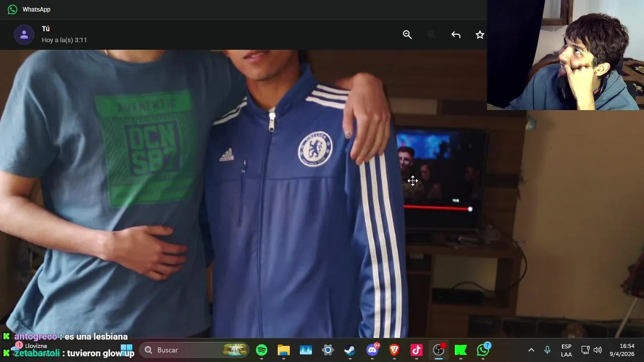This screenshot has width=644, height=362.
Task: Click the sender name Tú
Action: [x=46, y=29]
